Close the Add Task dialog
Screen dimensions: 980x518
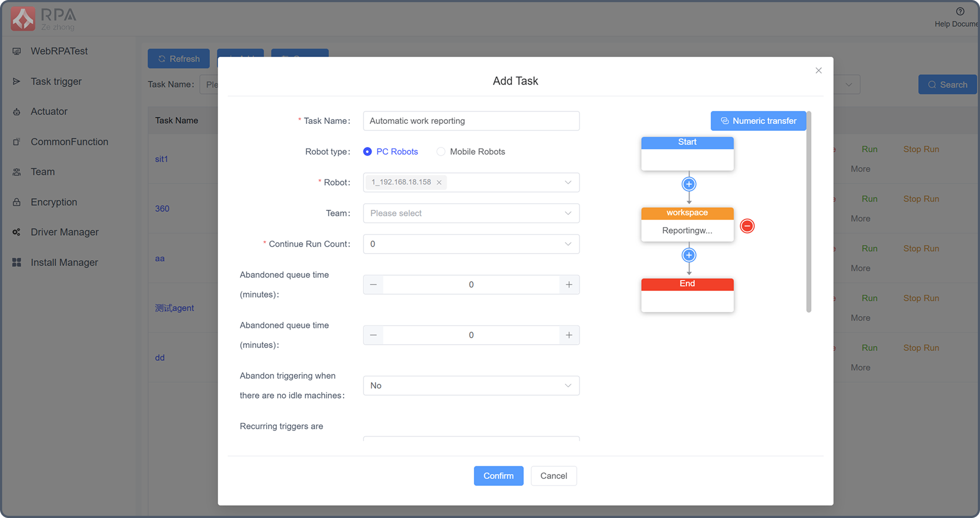pos(818,71)
